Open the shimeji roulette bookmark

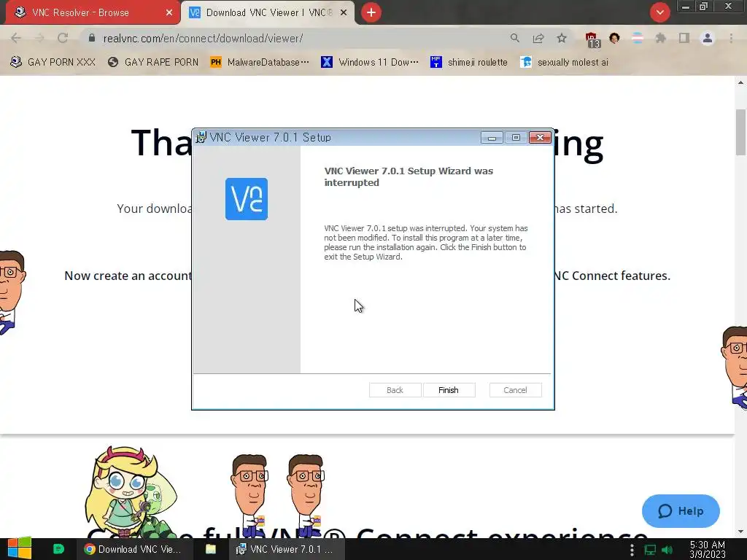pos(469,62)
